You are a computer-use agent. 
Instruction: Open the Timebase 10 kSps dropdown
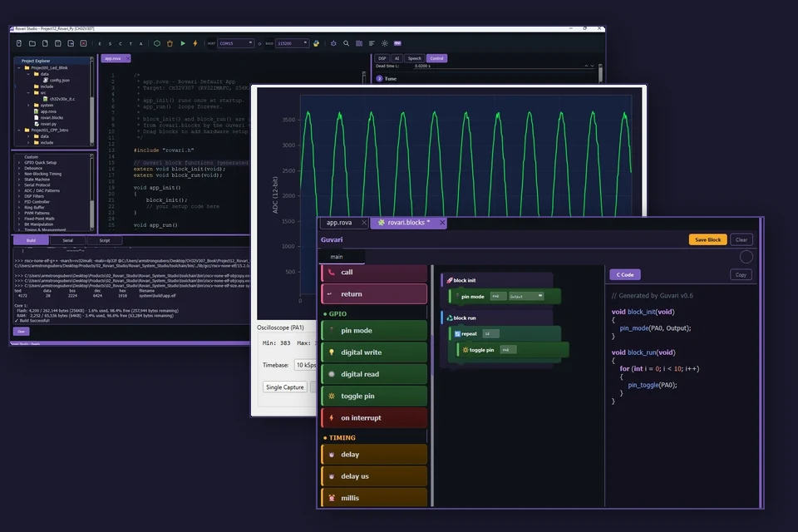pos(305,365)
